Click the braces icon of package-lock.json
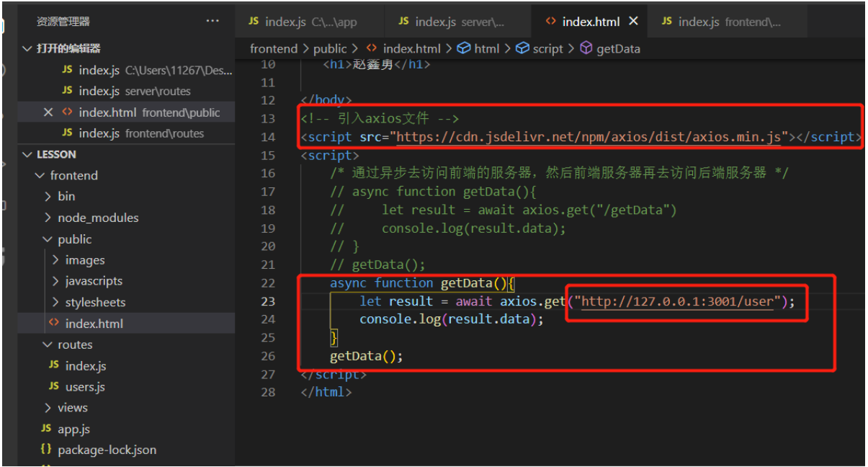868x467 pixels. (x=45, y=449)
